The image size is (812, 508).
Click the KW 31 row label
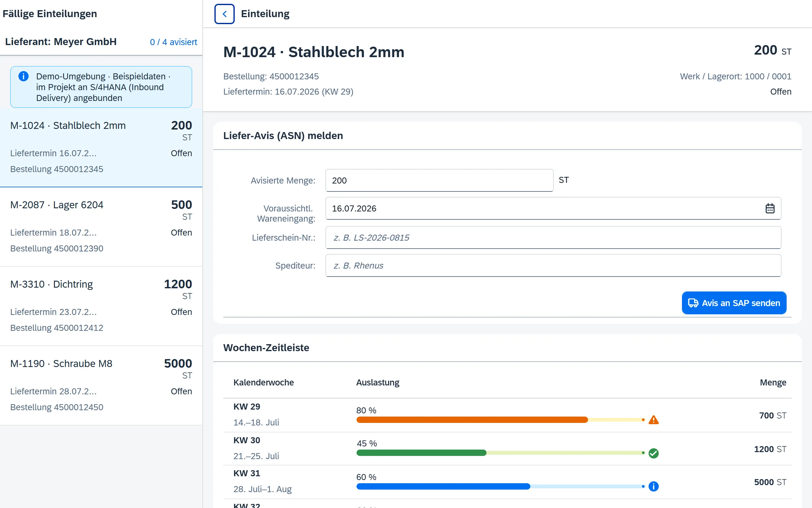click(x=247, y=473)
